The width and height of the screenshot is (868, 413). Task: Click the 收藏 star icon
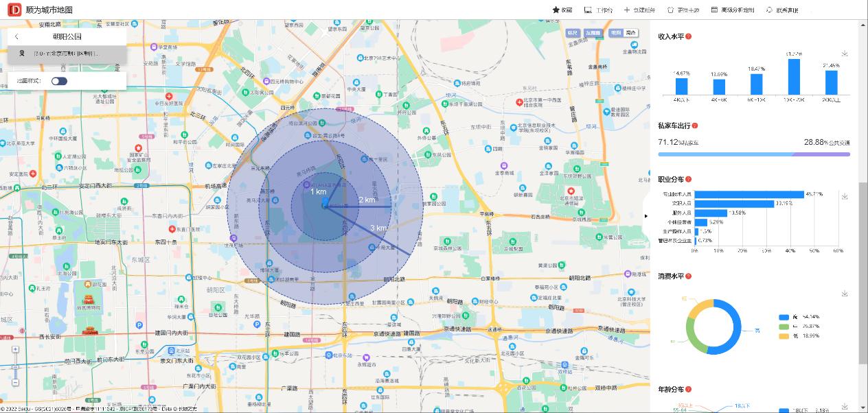coord(556,10)
